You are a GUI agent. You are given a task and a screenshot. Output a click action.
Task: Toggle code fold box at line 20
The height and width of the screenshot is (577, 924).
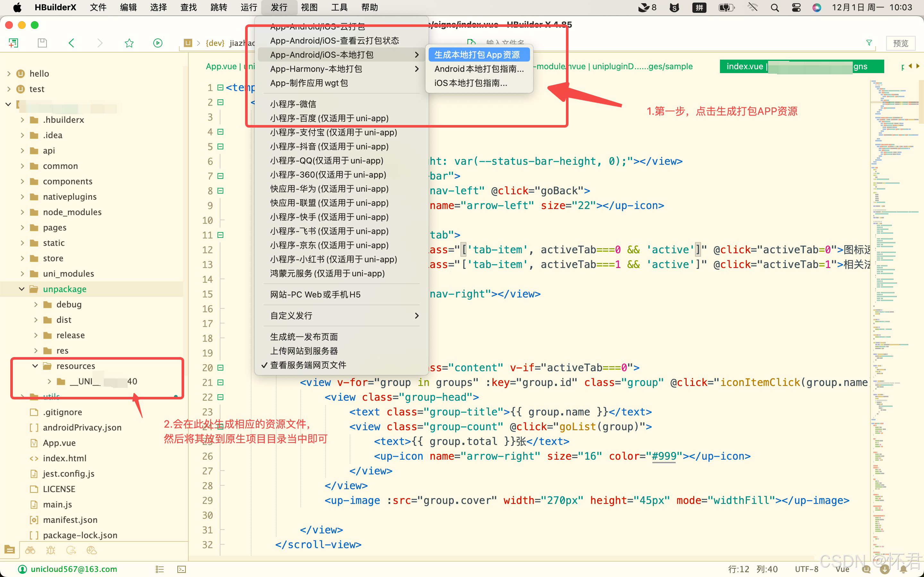pos(220,367)
